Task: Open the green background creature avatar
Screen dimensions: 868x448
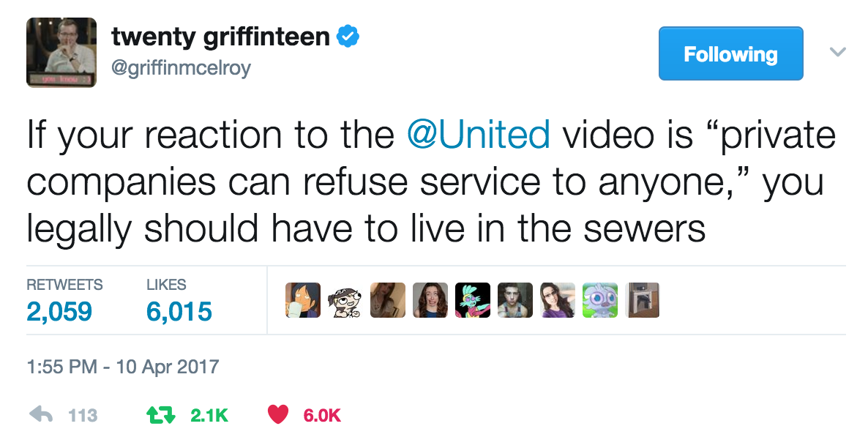Action: 600,300
